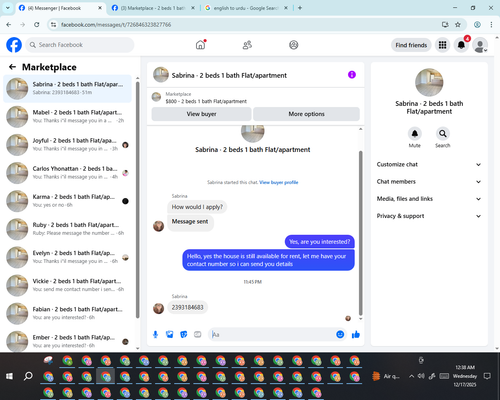Click the Find friends button
Viewport: 500px width, 400px height.
tap(411, 45)
